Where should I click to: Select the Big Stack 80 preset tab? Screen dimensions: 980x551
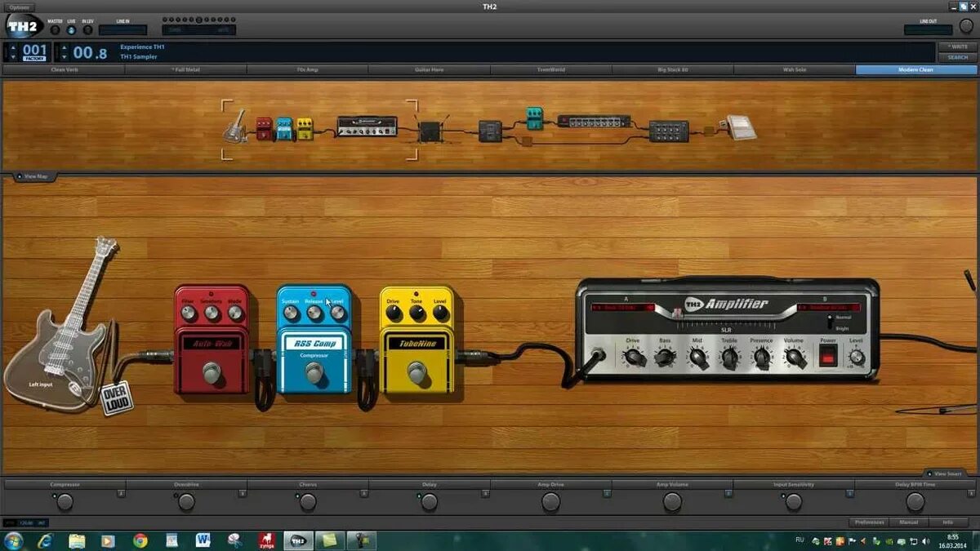673,69
